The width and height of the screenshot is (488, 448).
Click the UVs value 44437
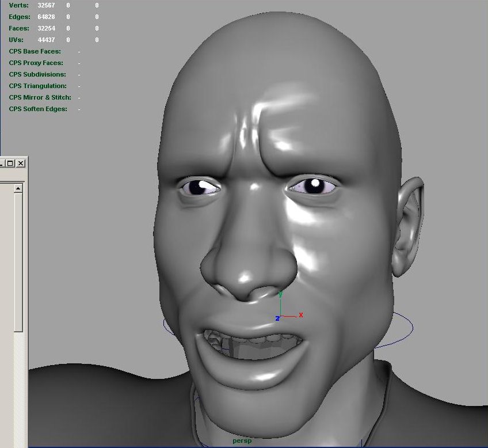[x=46, y=40]
